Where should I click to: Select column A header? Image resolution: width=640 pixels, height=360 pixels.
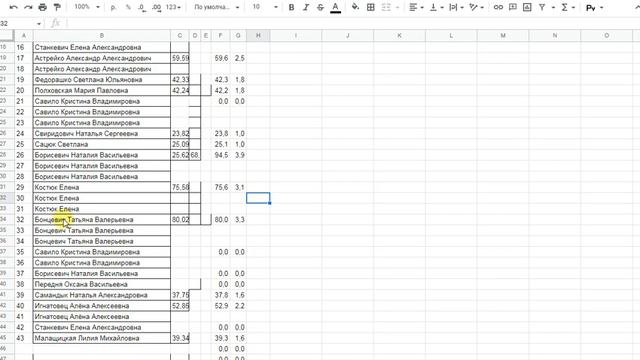point(24,36)
